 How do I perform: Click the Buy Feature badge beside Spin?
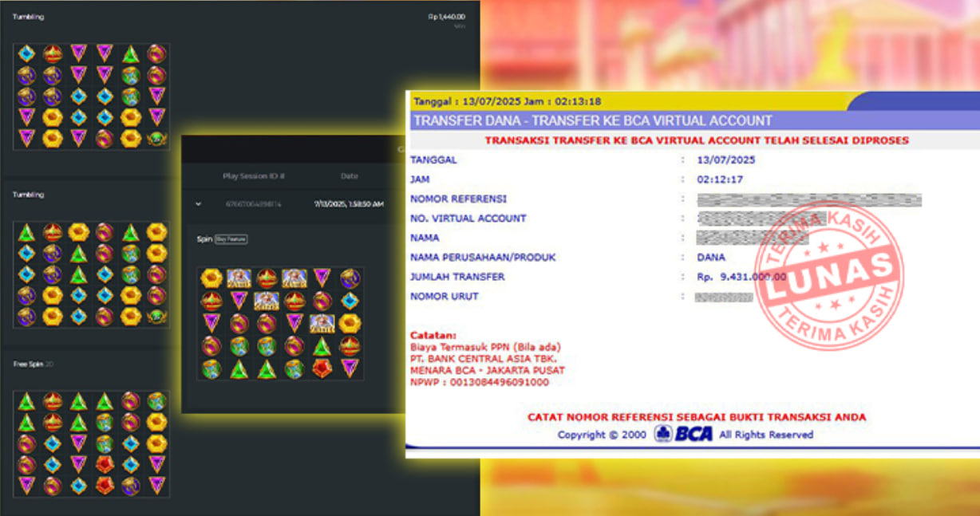click(231, 239)
